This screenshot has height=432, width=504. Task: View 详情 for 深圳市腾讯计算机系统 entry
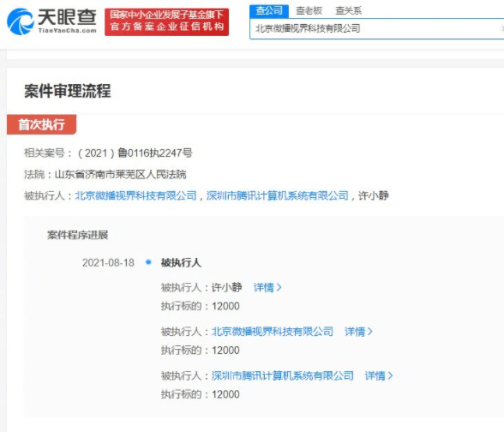tap(379, 375)
